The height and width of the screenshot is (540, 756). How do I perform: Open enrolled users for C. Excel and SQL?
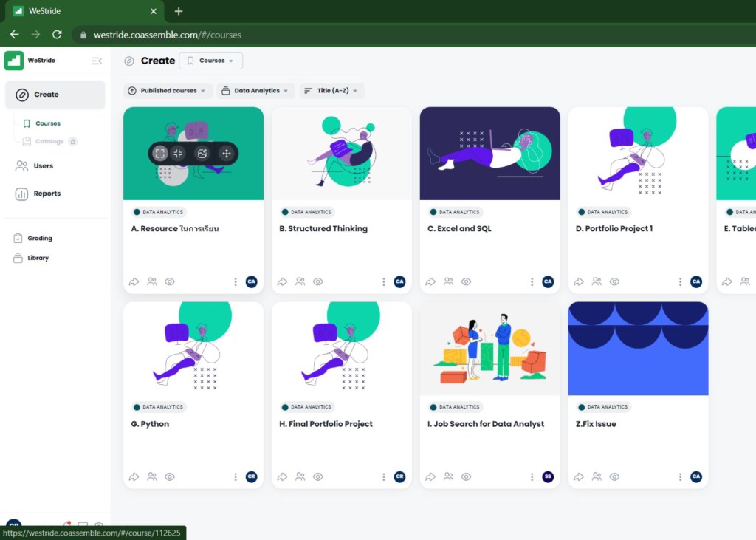pyautogui.click(x=448, y=281)
